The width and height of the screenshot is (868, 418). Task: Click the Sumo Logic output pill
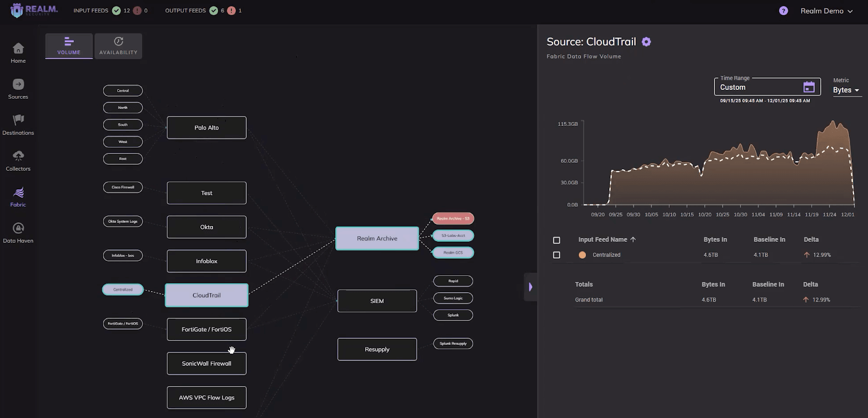click(x=453, y=298)
